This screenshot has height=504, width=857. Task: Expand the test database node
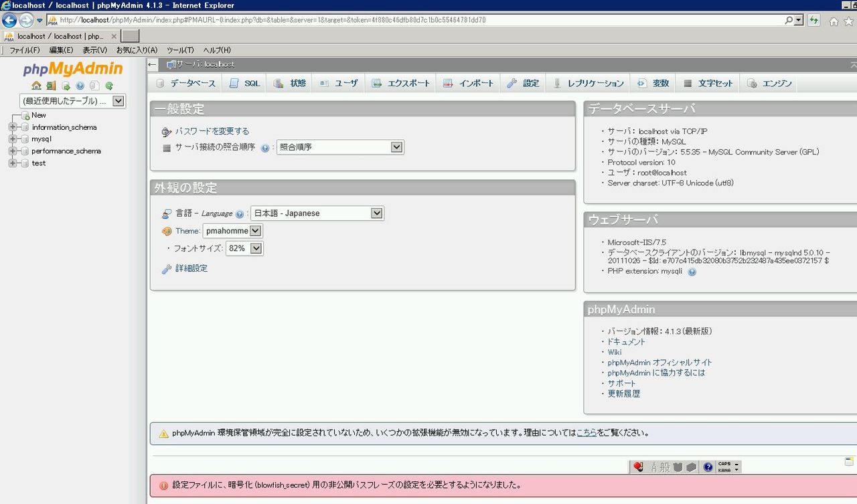[x=13, y=163]
